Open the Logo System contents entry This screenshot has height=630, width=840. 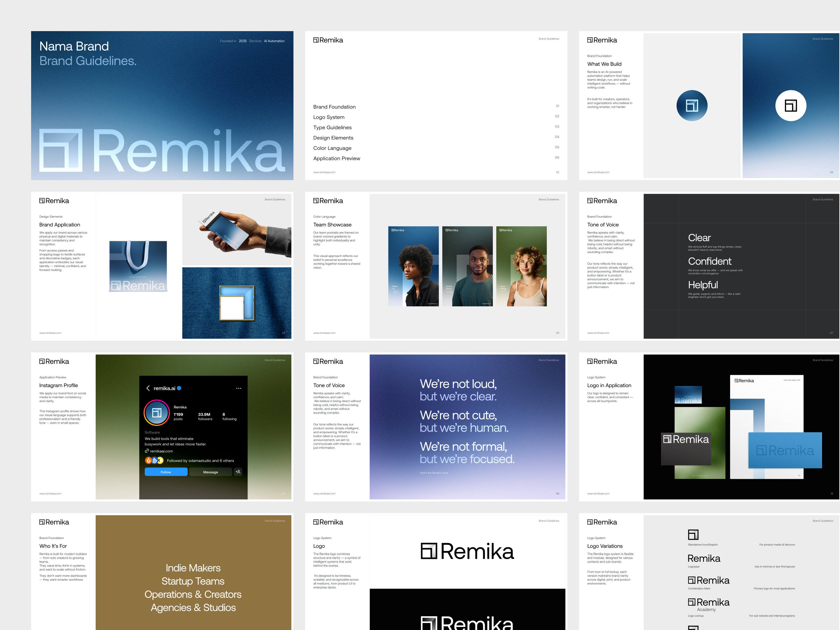328,117
